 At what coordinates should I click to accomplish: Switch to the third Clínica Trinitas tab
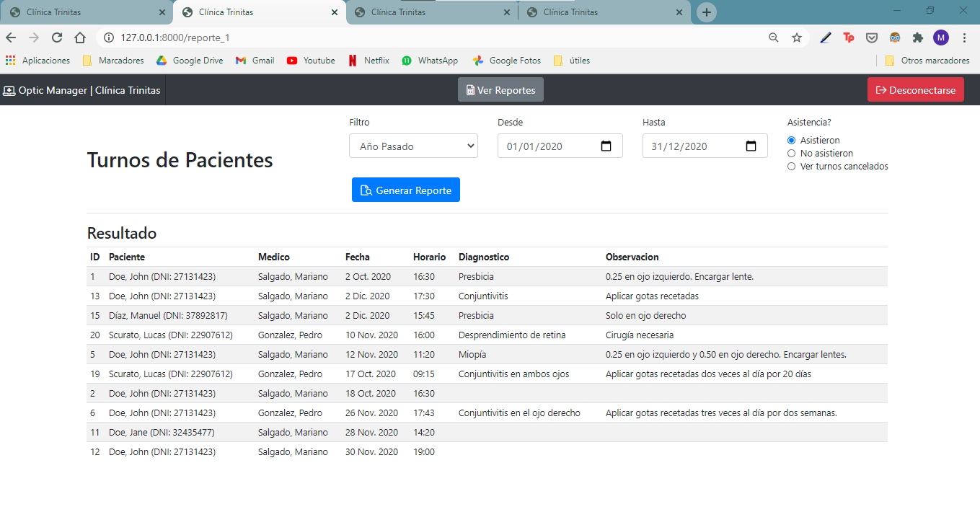pyautogui.click(x=431, y=12)
